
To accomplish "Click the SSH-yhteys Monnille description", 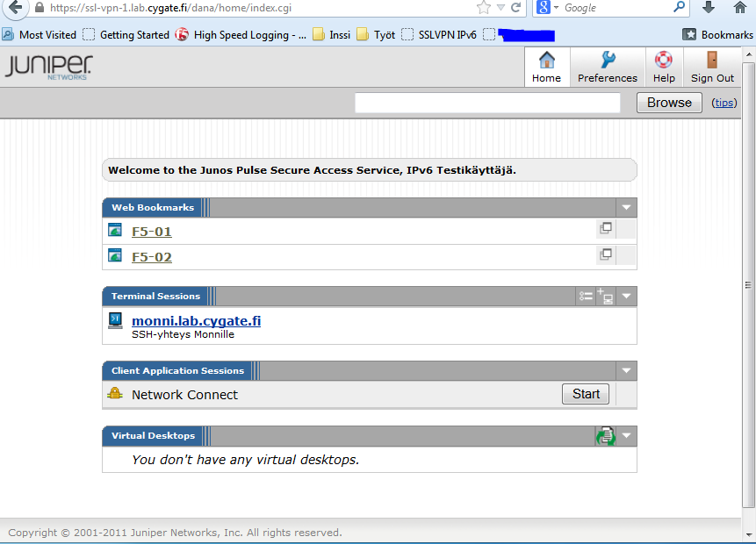I will [183, 334].
